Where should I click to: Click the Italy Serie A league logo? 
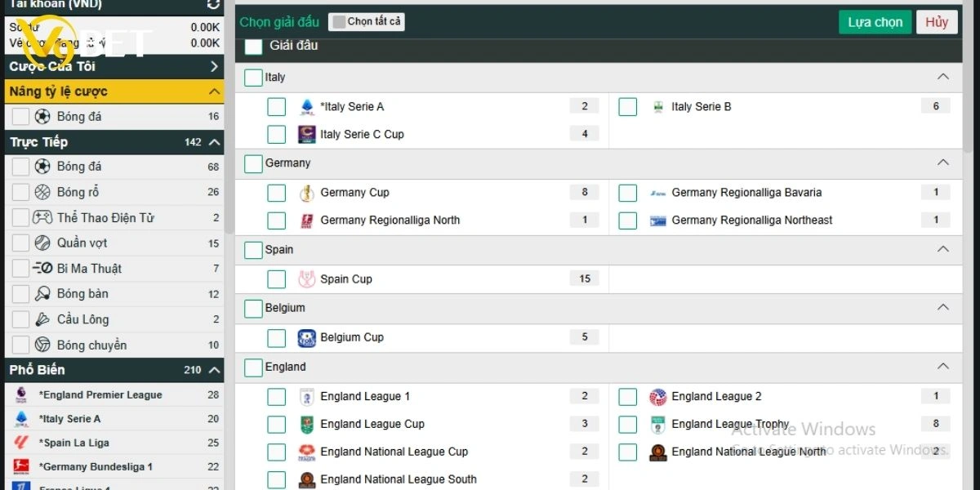[x=307, y=106]
